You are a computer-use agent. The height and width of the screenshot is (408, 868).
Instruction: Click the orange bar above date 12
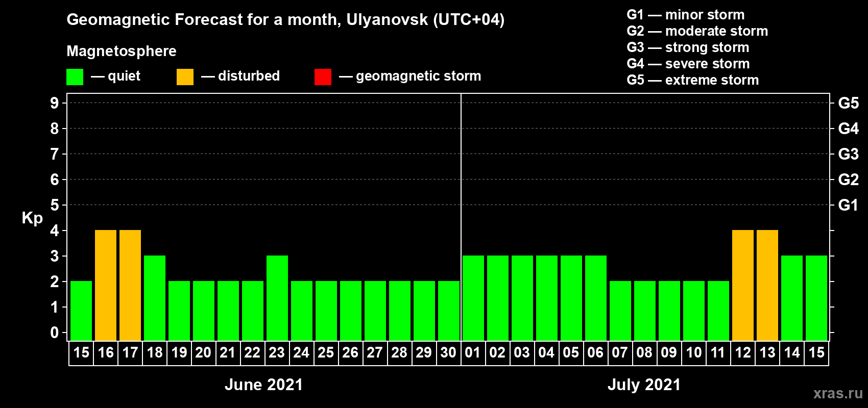743,285
